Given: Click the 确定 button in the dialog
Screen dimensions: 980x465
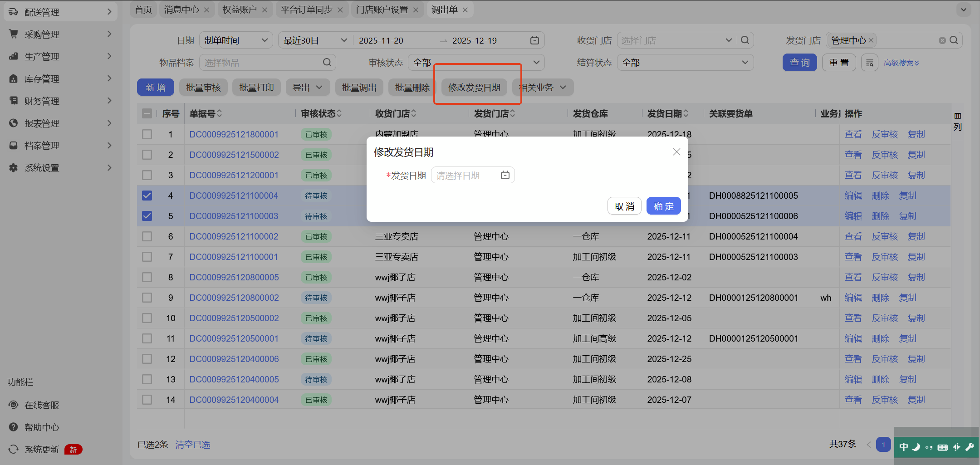Looking at the screenshot, I should tap(663, 206).
